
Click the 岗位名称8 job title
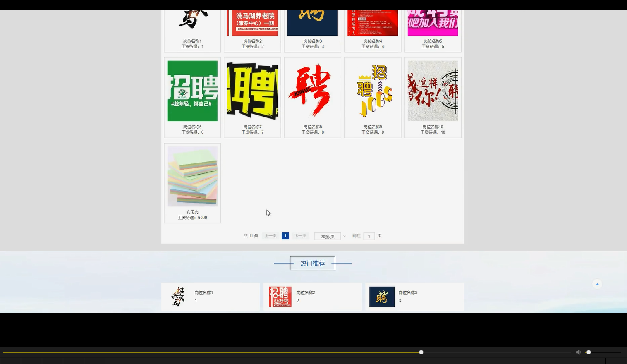pos(313,127)
